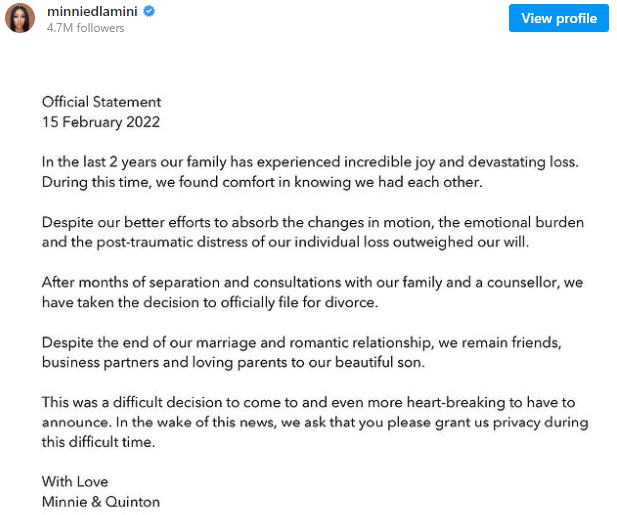Click the line about post-traumatic distress

click(x=285, y=242)
